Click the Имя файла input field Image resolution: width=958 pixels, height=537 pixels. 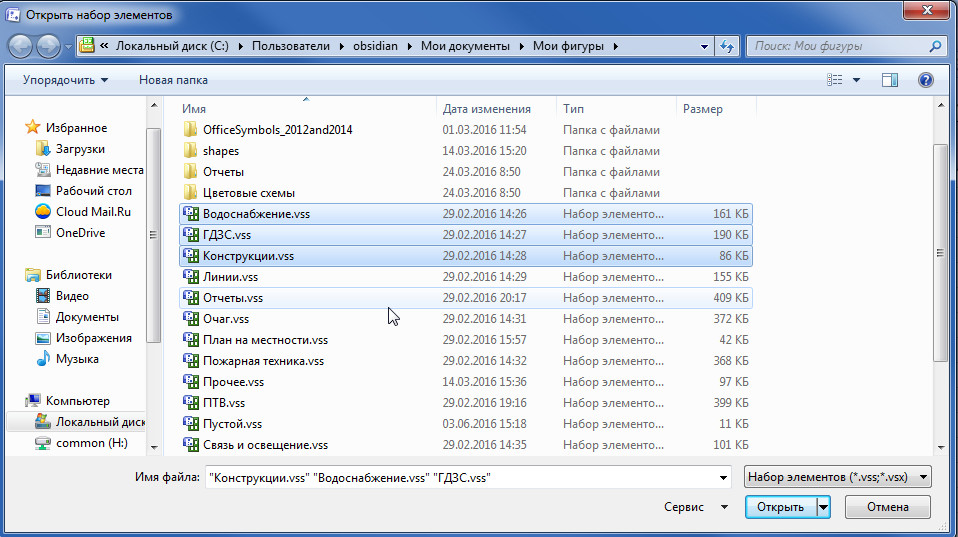coord(462,478)
